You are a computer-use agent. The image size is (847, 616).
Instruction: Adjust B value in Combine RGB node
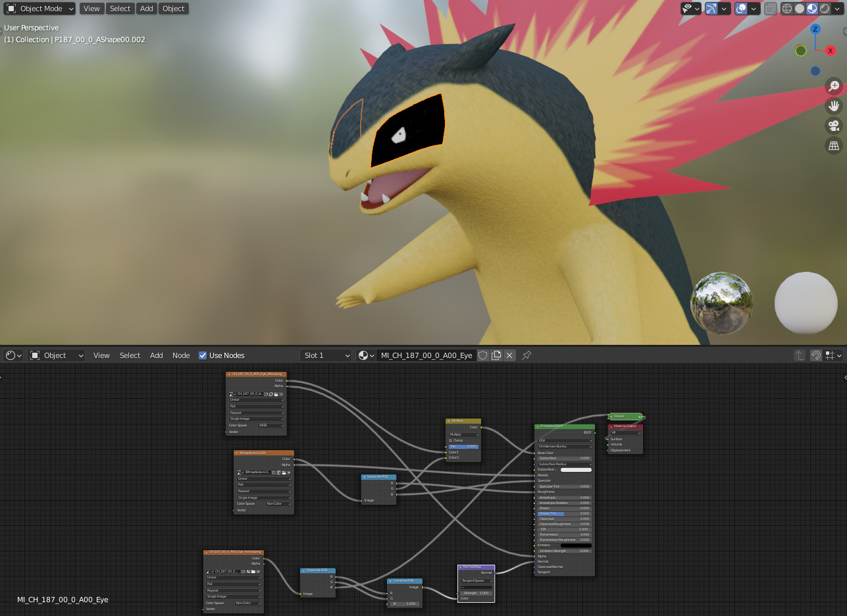[x=405, y=603]
